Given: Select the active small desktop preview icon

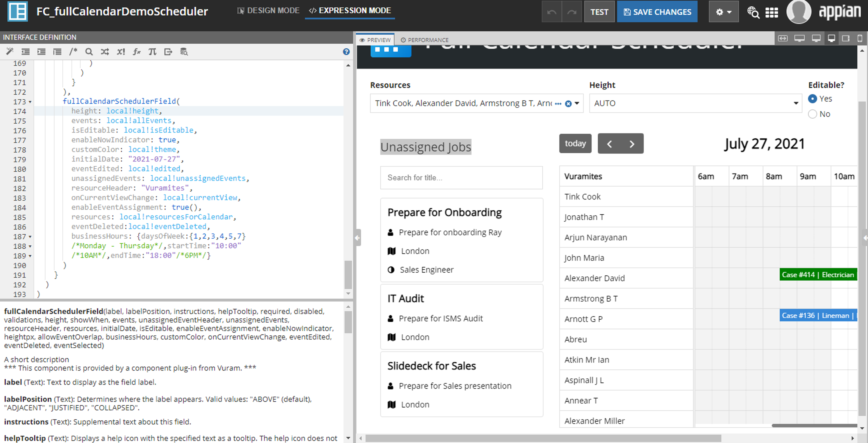Looking at the screenshot, I should click(831, 38).
